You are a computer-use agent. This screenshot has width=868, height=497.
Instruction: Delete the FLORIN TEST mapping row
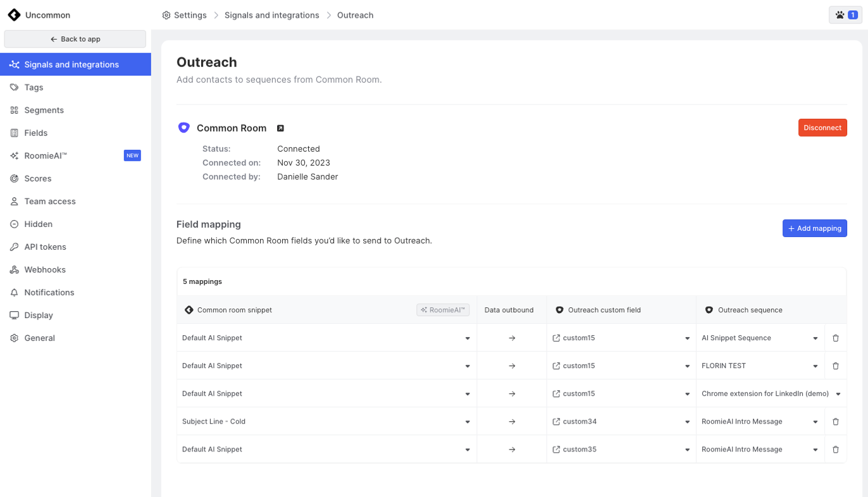tap(835, 366)
